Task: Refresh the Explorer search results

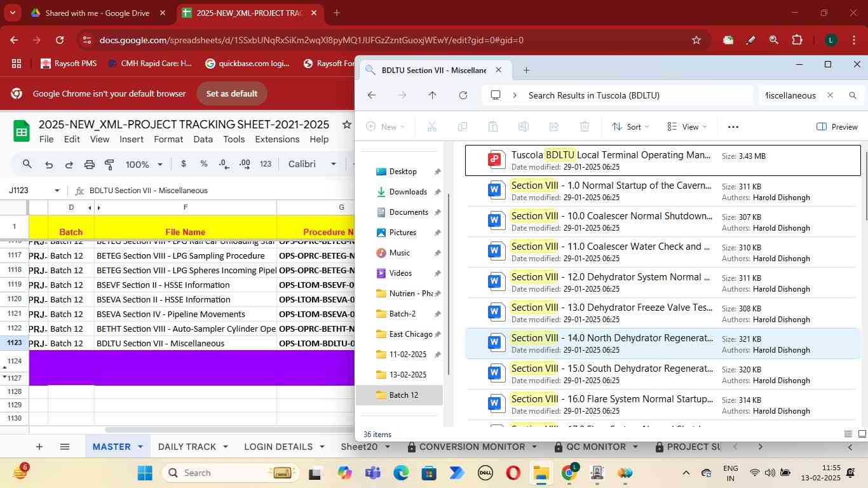Action: (463, 95)
